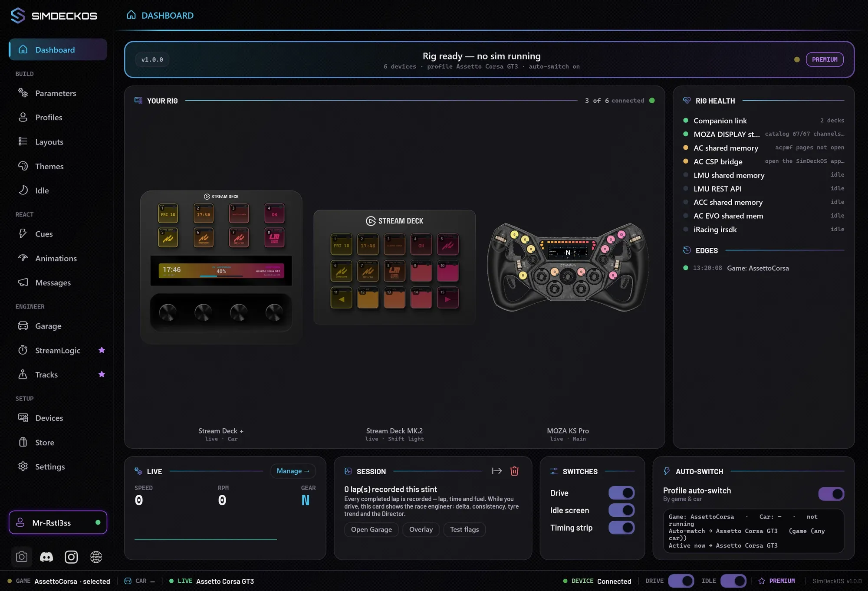Open the Discord icon link

[x=46, y=557]
